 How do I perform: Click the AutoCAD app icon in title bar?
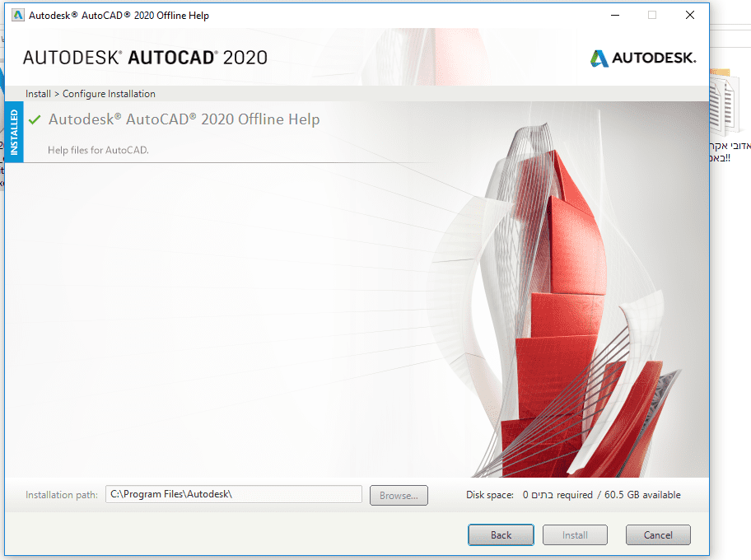18,15
